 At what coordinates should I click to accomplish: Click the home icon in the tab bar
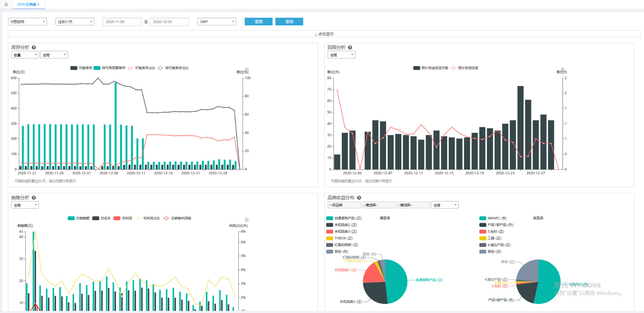click(6, 4)
